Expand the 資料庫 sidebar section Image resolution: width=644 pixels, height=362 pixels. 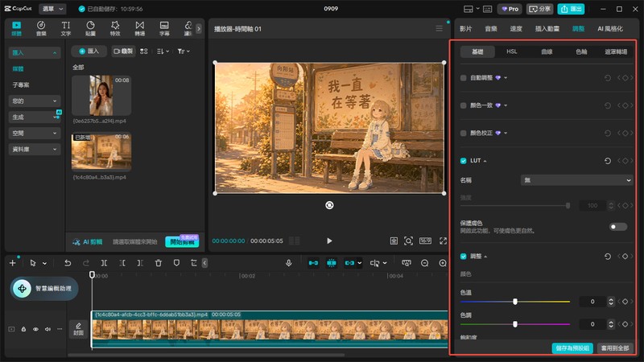[x=35, y=150]
